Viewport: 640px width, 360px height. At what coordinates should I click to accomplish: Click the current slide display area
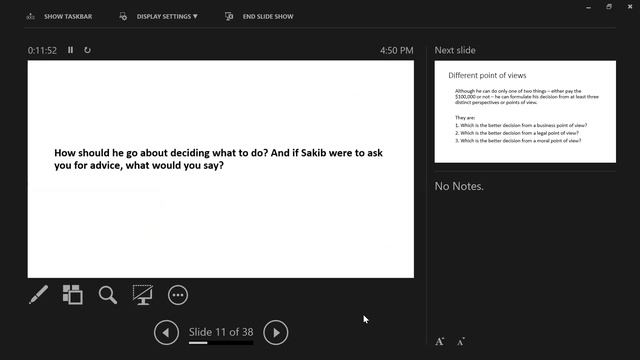(x=221, y=169)
